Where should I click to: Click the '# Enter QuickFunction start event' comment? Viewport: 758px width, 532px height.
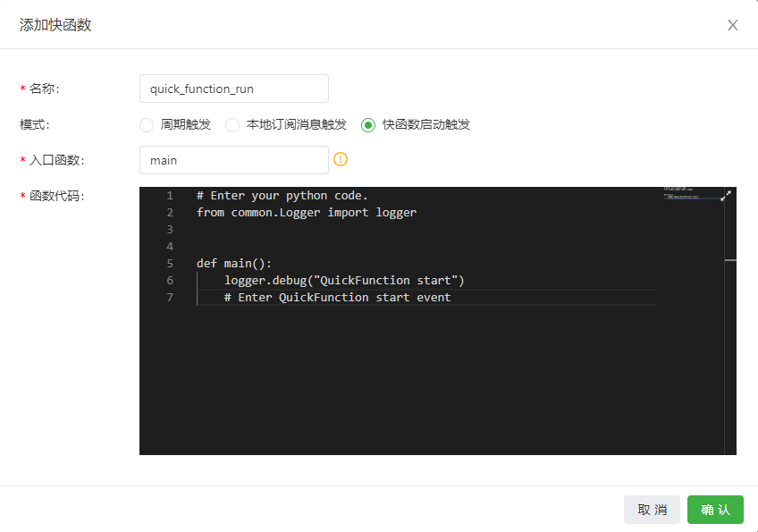pos(337,297)
